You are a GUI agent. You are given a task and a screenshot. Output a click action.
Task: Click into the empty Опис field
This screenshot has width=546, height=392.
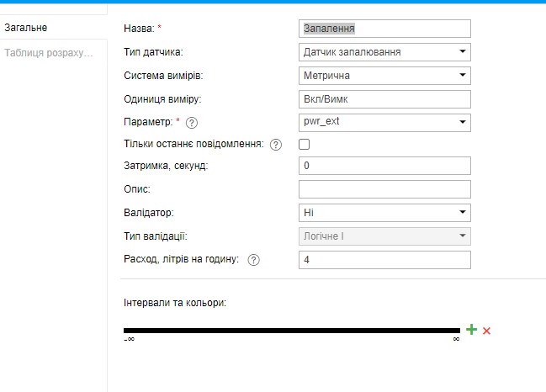point(384,189)
